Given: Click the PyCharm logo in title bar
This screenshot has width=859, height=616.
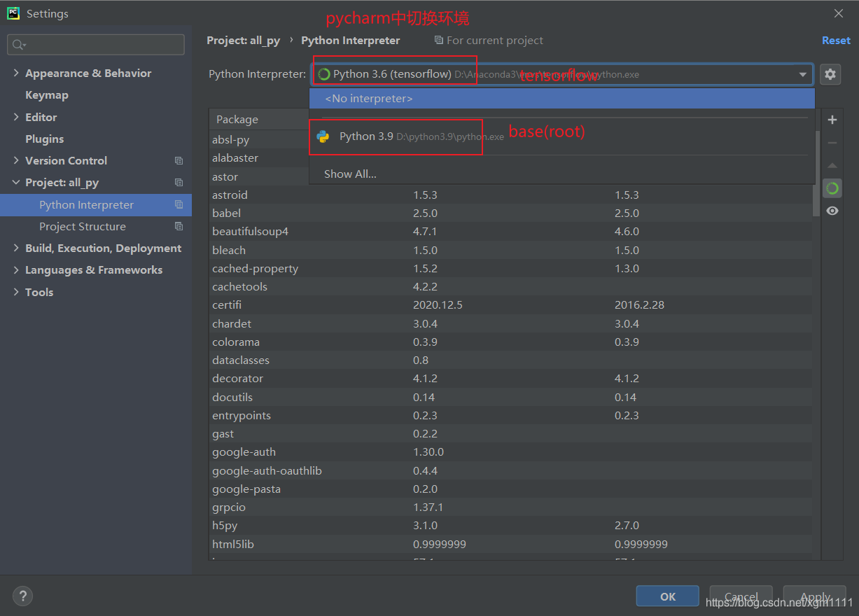Looking at the screenshot, I should (x=13, y=13).
